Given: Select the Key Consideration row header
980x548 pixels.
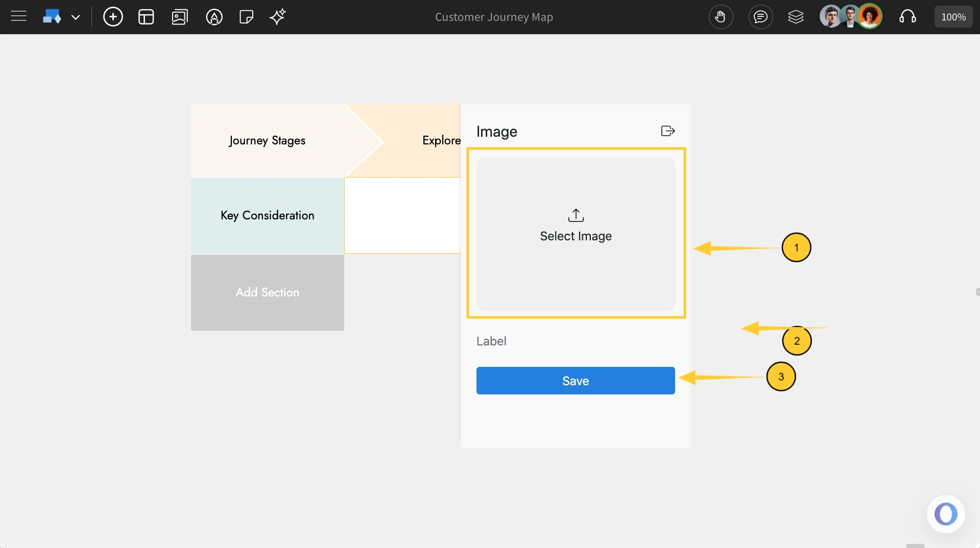Looking at the screenshot, I should [267, 215].
